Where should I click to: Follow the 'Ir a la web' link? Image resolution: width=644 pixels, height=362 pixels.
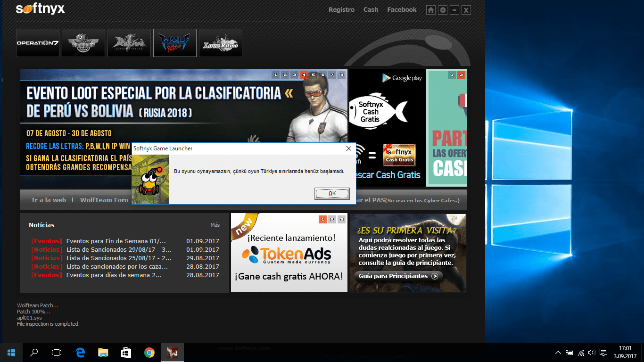[49, 200]
